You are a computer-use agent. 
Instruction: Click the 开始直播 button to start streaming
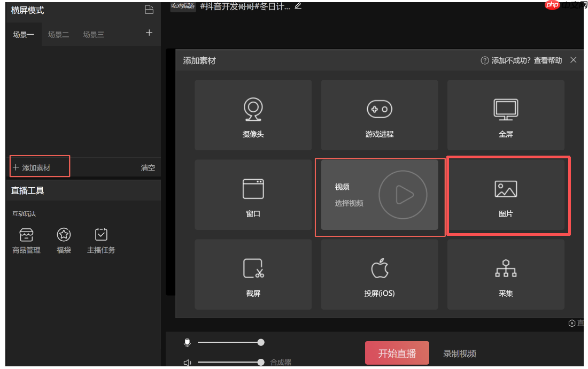(x=397, y=353)
